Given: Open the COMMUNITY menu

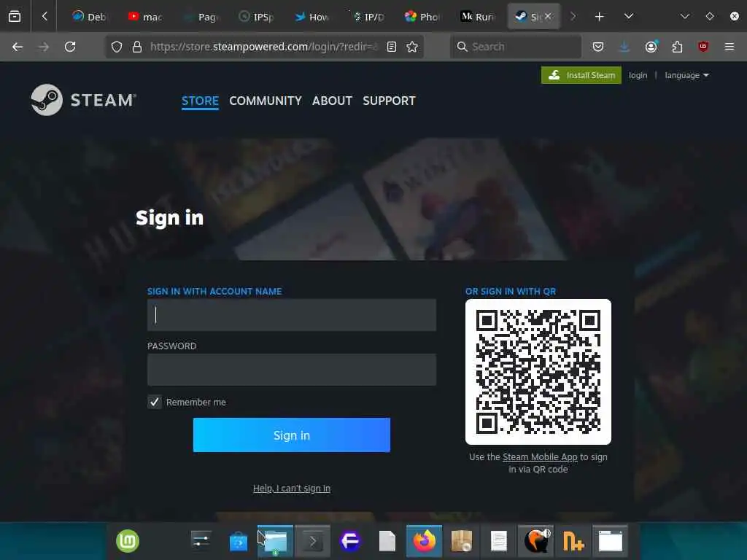Looking at the screenshot, I should [x=266, y=101].
